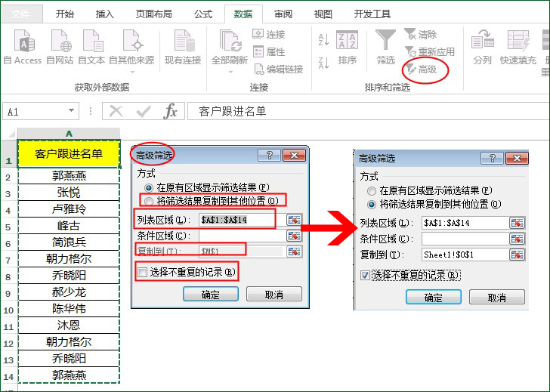Click the 清除 filter clear option
Screen dimensions: 550x392
[x=421, y=34]
